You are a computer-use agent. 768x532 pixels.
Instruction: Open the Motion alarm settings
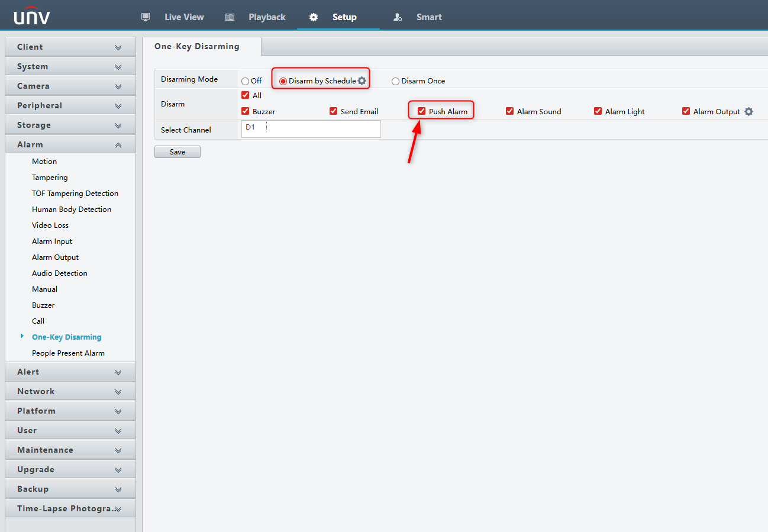44,162
